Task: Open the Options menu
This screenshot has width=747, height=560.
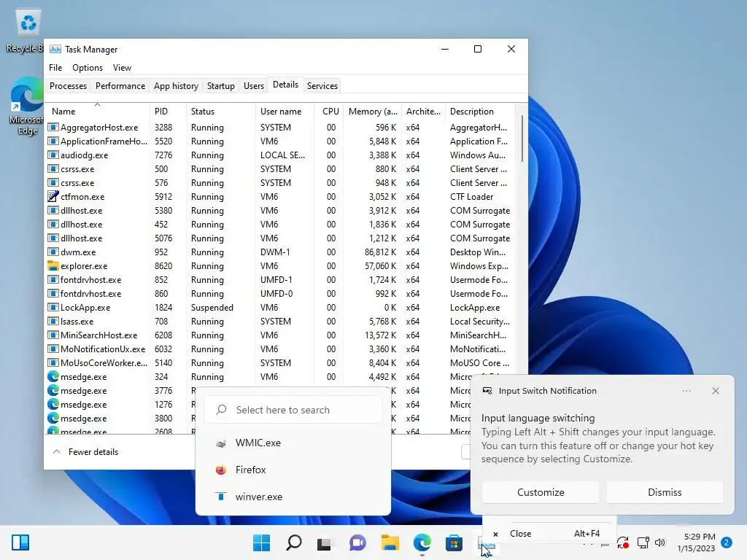Action: [x=88, y=68]
